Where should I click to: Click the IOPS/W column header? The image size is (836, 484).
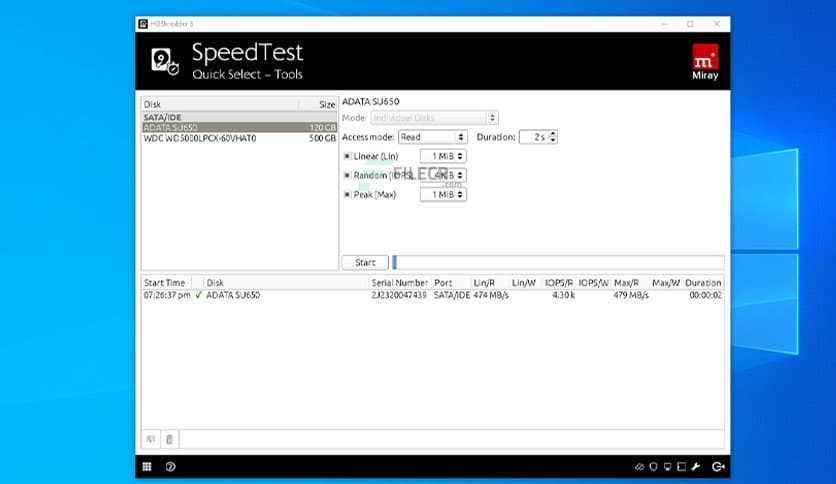[593, 283]
